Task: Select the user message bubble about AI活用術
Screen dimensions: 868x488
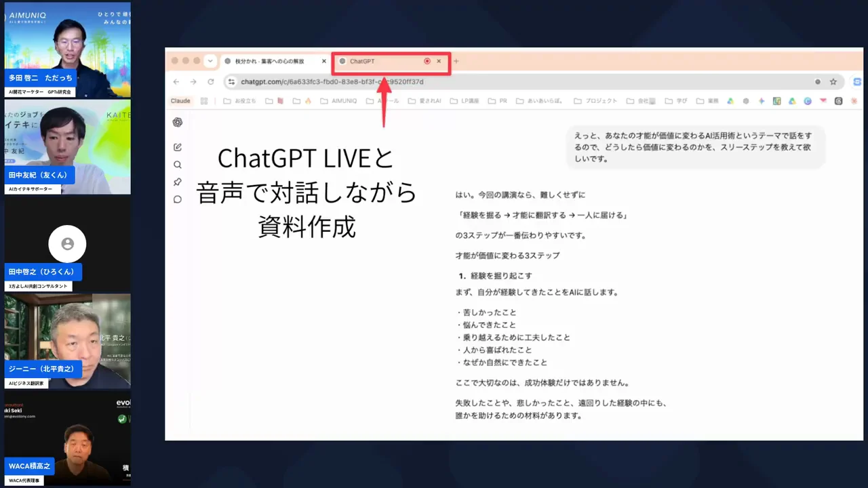Action: click(696, 147)
